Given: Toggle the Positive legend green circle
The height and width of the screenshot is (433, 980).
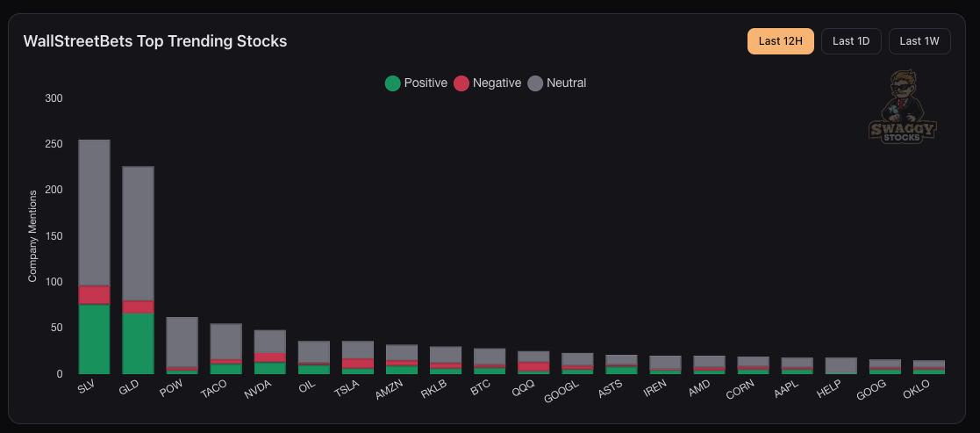Looking at the screenshot, I should point(392,83).
